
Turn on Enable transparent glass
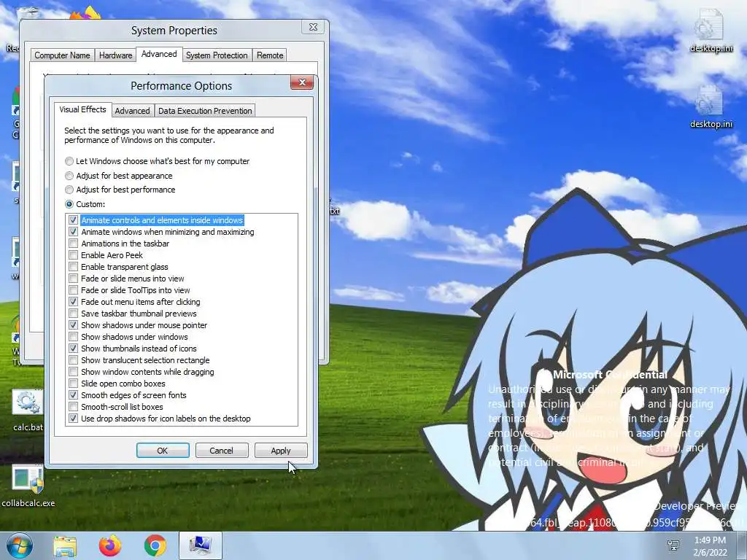(74, 267)
